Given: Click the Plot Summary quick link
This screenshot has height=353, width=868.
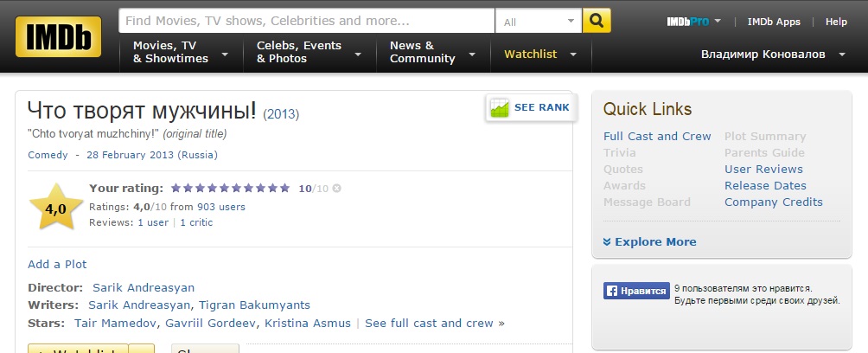Looking at the screenshot, I should tap(765, 137).
